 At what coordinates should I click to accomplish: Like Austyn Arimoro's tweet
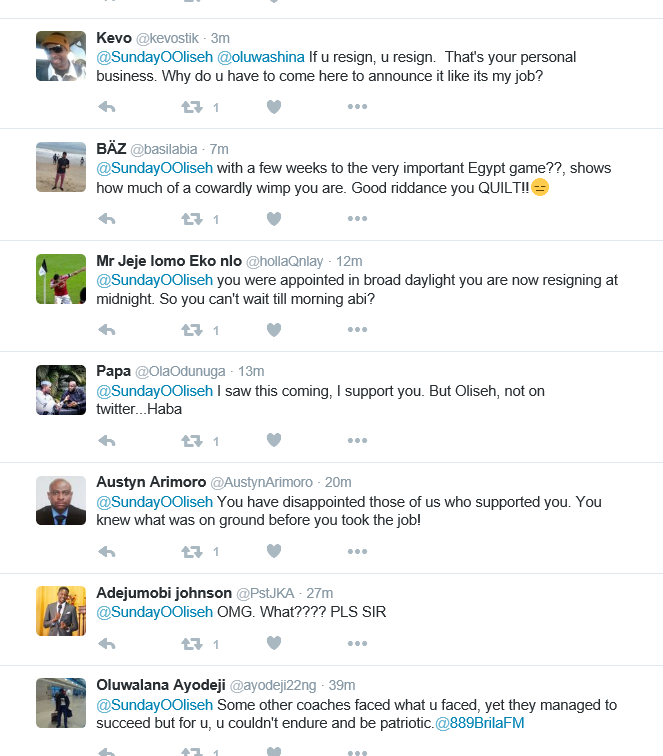[274, 551]
